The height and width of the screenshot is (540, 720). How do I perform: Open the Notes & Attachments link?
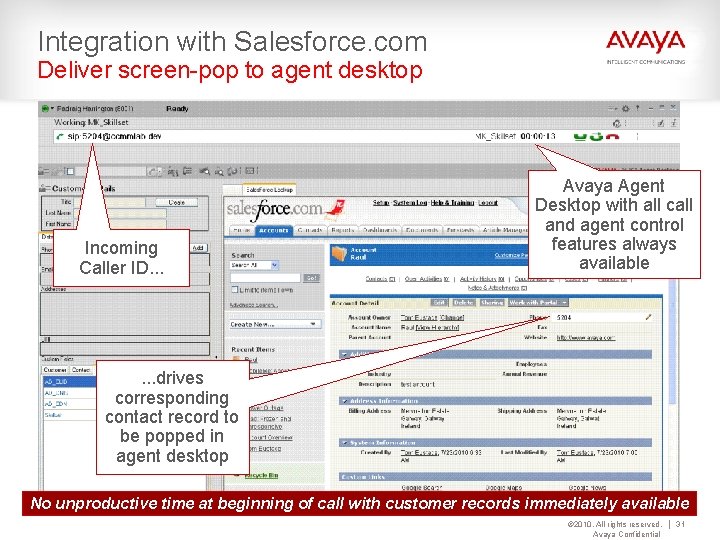497,288
